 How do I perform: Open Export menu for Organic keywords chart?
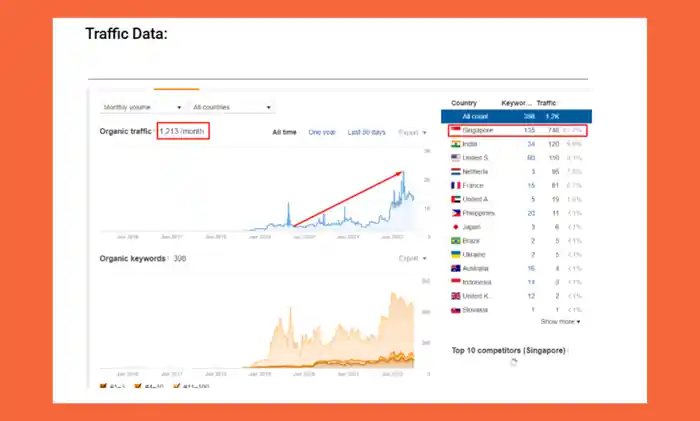(x=412, y=258)
